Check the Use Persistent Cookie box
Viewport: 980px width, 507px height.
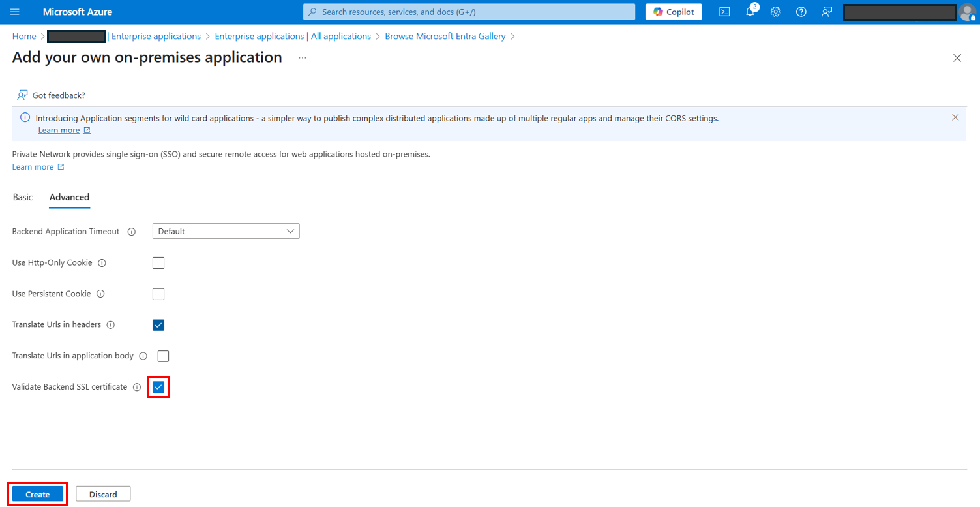158,294
